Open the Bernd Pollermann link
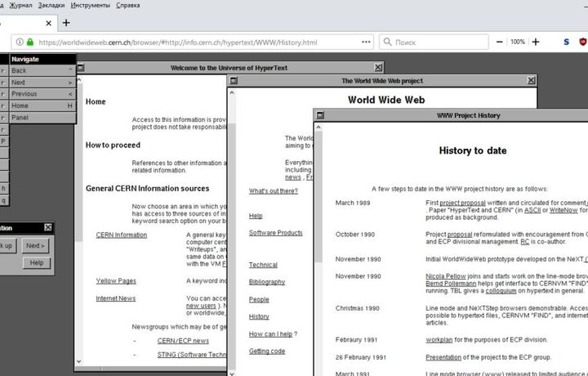This screenshot has width=588, height=376. point(451,284)
